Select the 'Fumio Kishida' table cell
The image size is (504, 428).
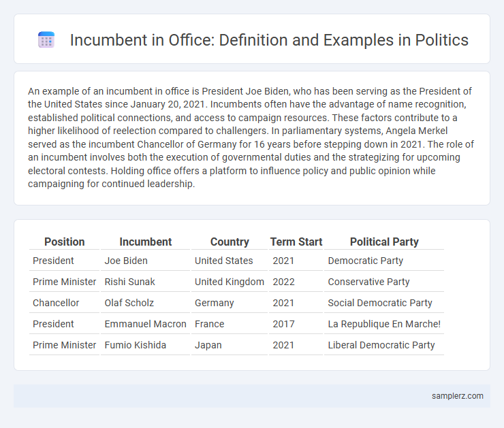[x=145, y=345]
